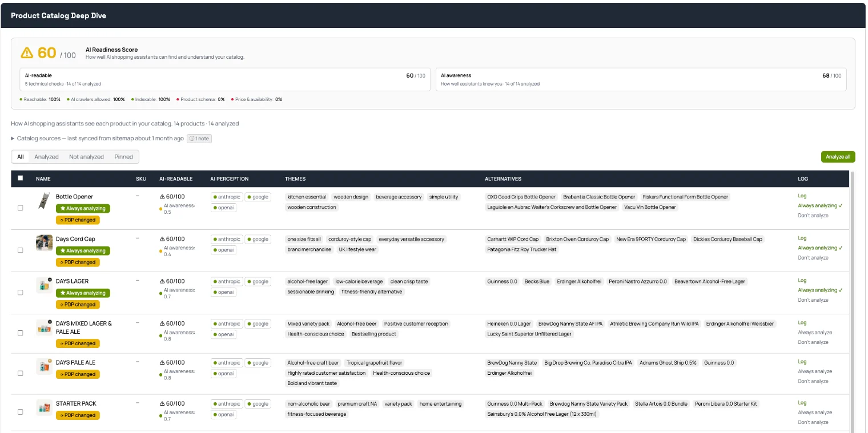Viewport: 868px width, 433px height.
Task: Open the STARTER PACK product thumbnail
Action: click(44, 407)
